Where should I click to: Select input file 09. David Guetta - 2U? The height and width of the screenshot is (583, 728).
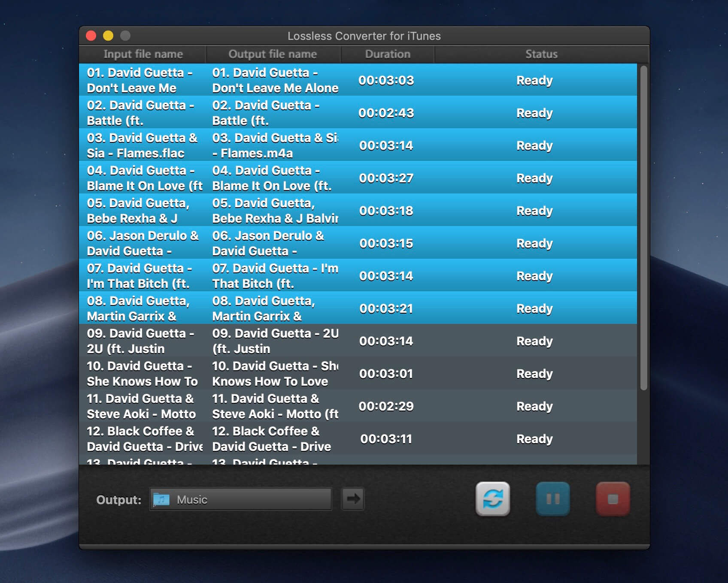coord(140,341)
